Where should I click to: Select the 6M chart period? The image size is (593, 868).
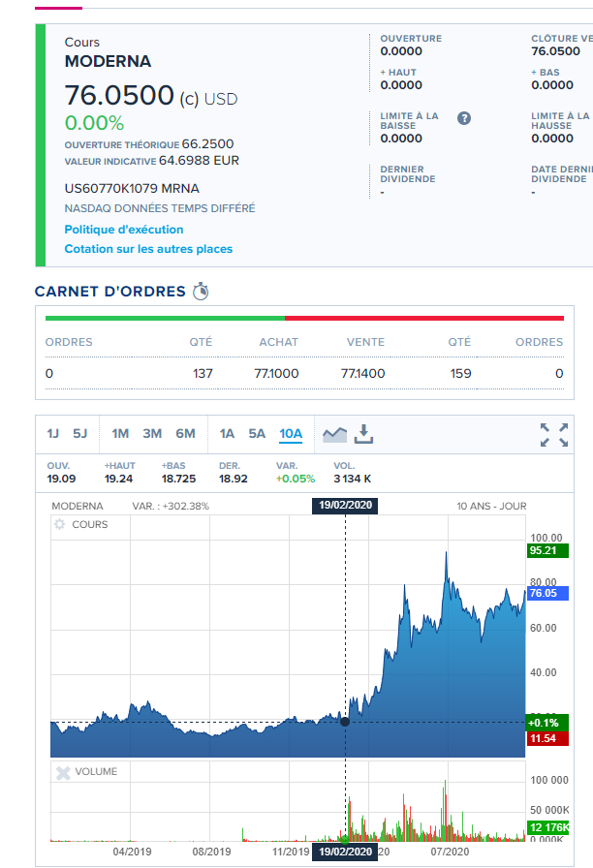tap(185, 433)
